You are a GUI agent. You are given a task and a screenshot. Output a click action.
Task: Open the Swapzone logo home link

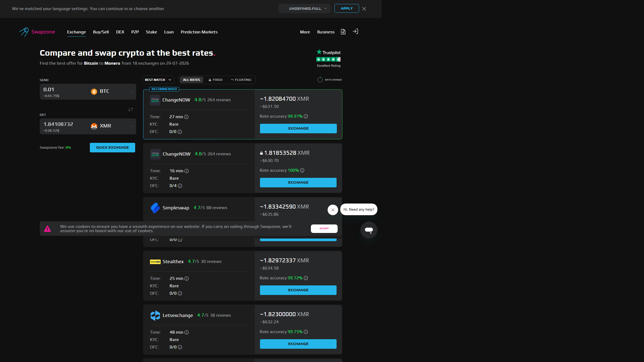37,32
